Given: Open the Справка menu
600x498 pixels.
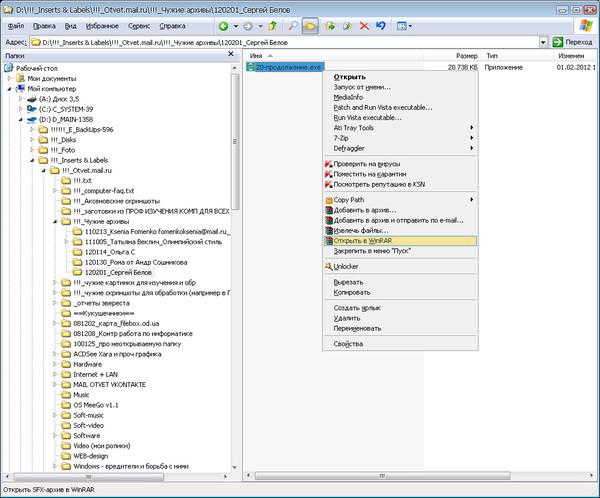Looking at the screenshot, I should (172, 26).
